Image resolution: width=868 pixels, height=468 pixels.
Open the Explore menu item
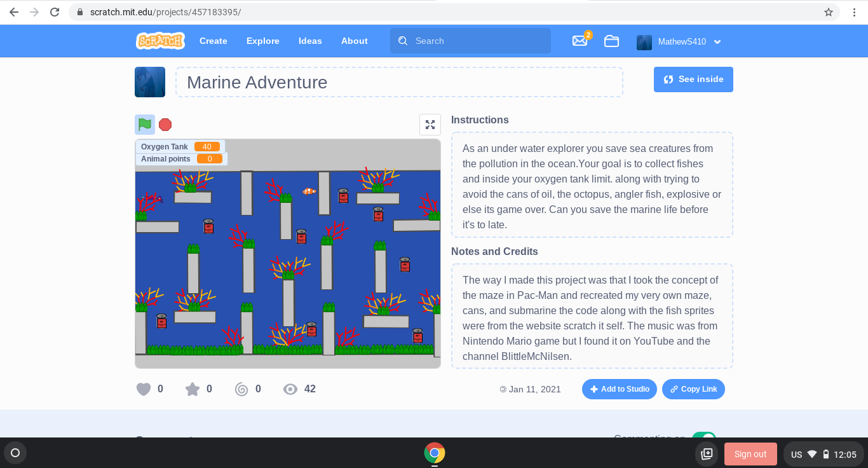coord(263,41)
